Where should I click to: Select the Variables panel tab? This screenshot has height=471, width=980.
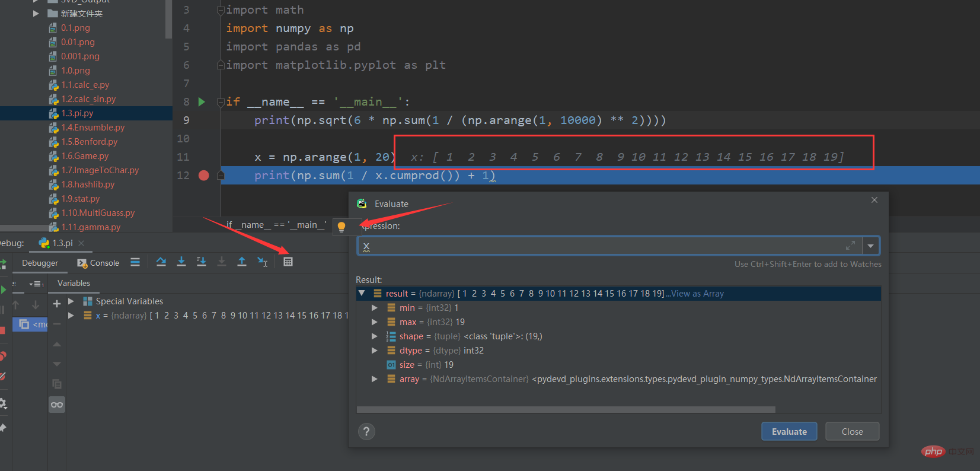point(74,283)
